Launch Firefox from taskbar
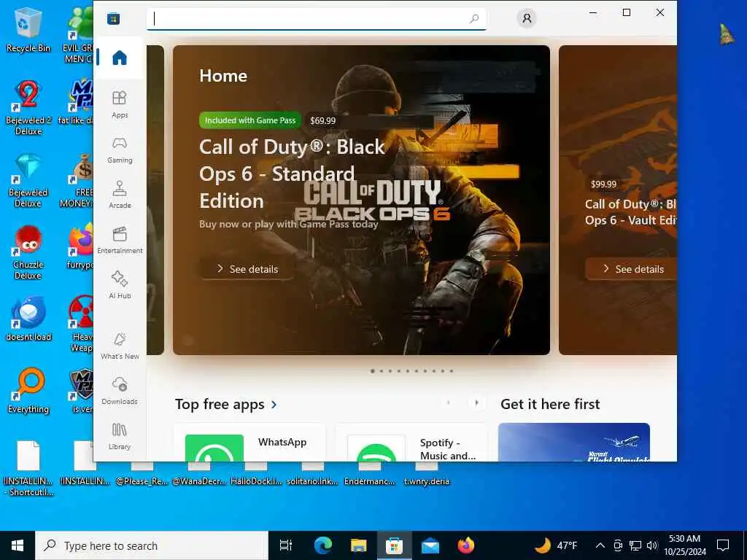The height and width of the screenshot is (560, 747). (465, 545)
